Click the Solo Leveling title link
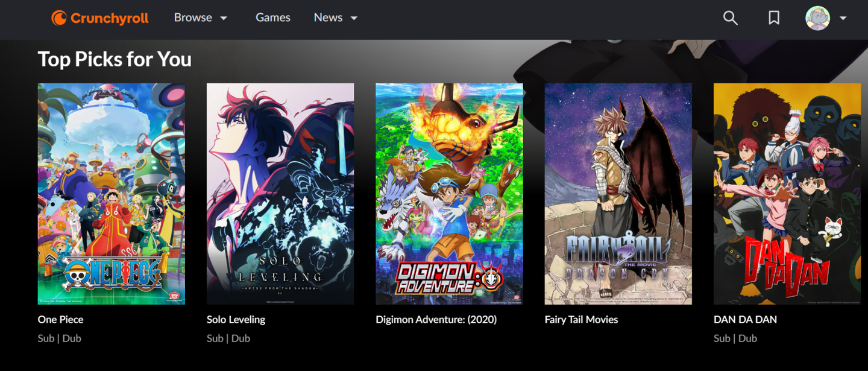Screen dimensions: 868x371 point(236,319)
